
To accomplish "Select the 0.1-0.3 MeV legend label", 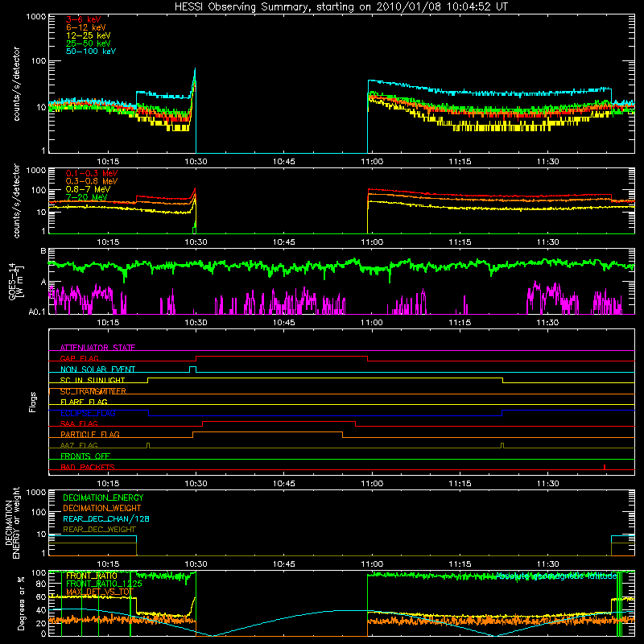I will point(92,173).
